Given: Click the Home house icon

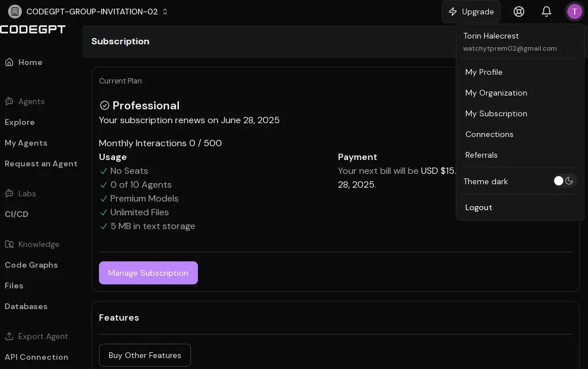Looking at the screenshot, I should click(9, 62).
